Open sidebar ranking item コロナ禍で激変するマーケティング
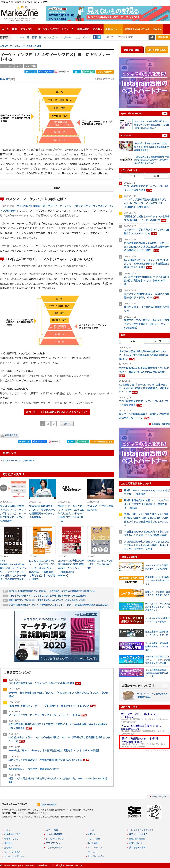Image resolution: width=170 pixels, height=868 pixels. click(146, 188)
